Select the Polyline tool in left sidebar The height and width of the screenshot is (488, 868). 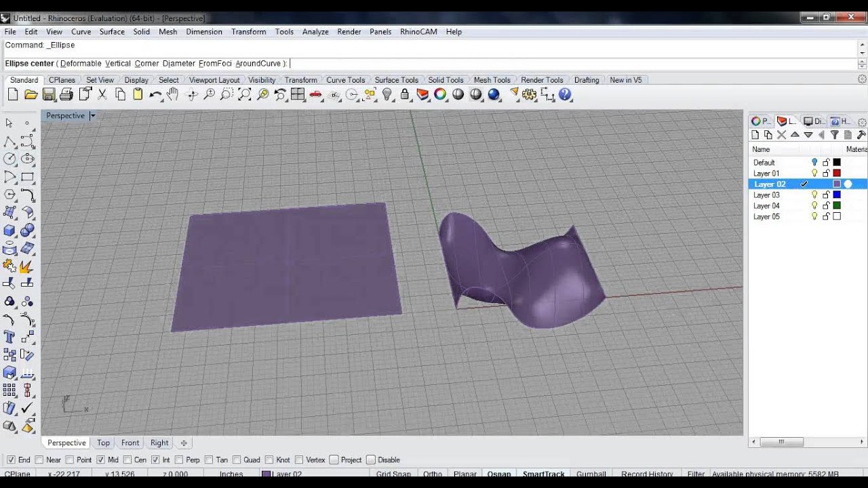click(9, 141)
